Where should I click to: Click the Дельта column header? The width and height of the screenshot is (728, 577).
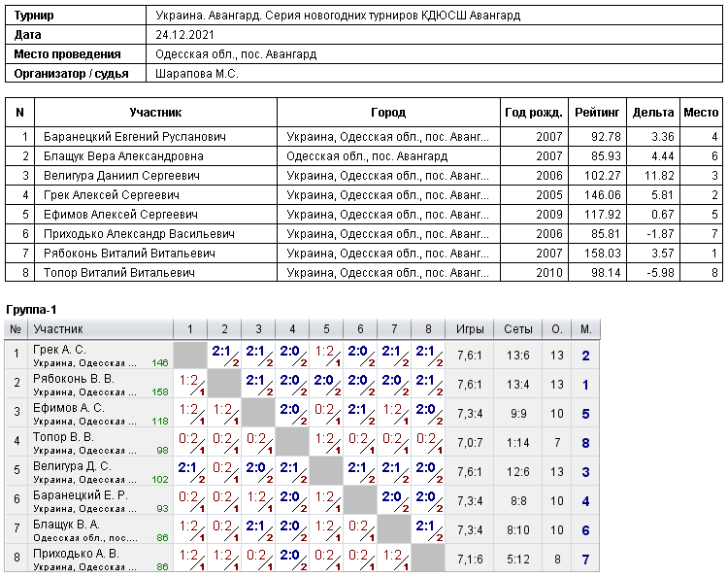pyautogui.click(x=653, y=113)
